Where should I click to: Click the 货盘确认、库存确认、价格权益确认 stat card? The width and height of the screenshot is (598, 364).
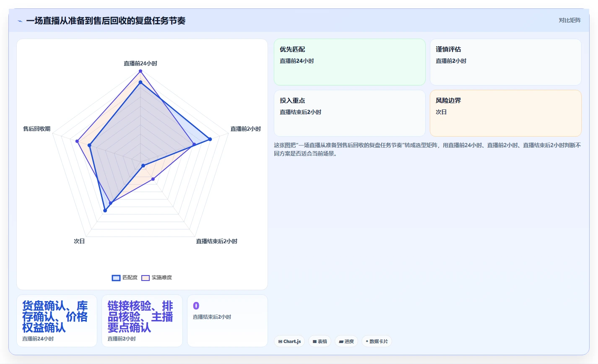coord(57,321)
